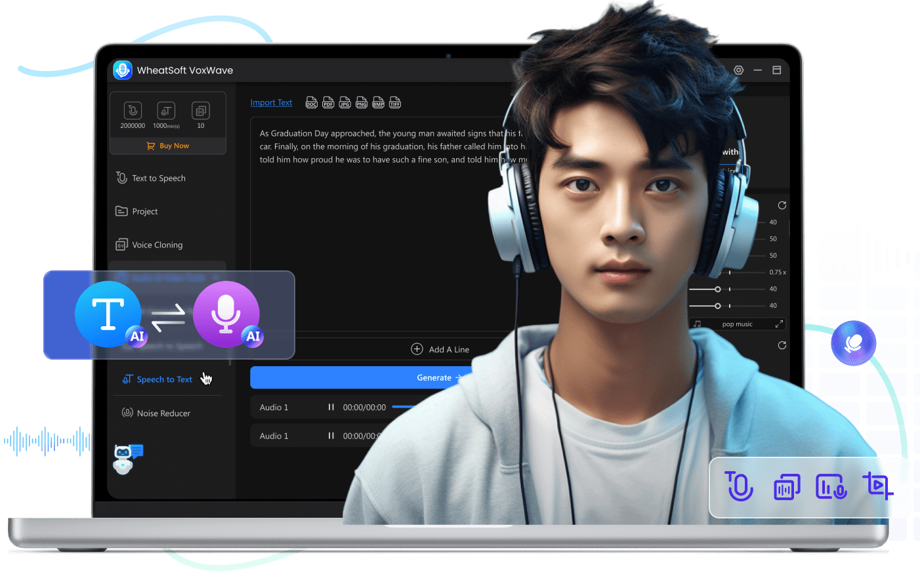Screen dimensions: 920x588
Task: Import a PDF file using its icon
Action: pos(328,102)
